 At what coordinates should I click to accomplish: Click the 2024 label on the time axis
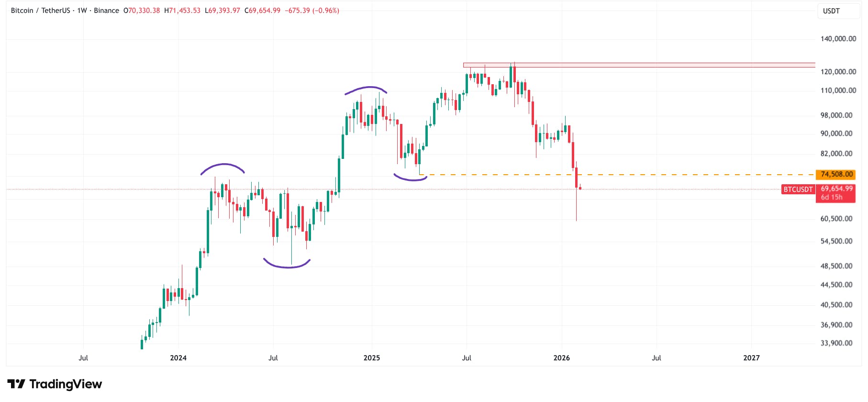click(x=178, y=358)
